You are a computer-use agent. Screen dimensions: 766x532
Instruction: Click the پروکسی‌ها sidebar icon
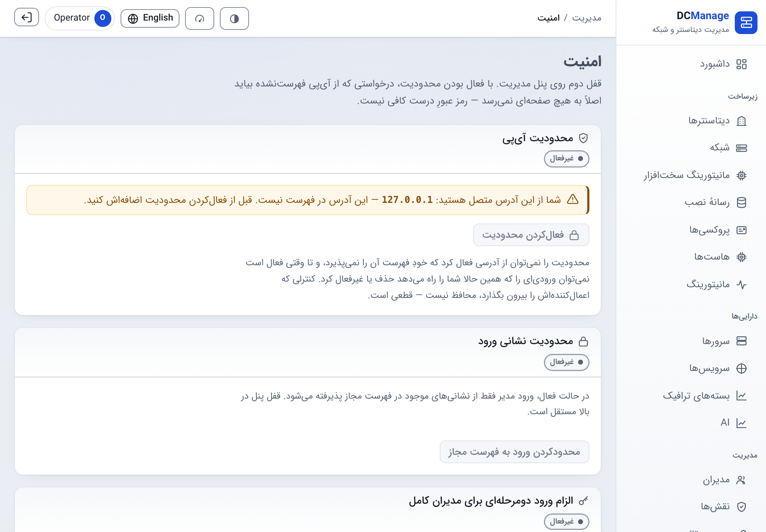pyautogui.click(x=742, y=230)
